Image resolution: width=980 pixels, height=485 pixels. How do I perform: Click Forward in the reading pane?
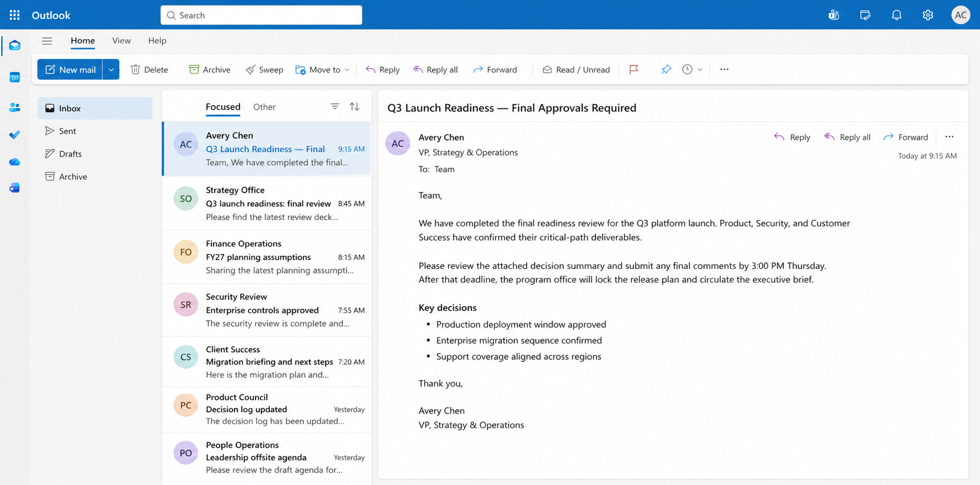905,137
